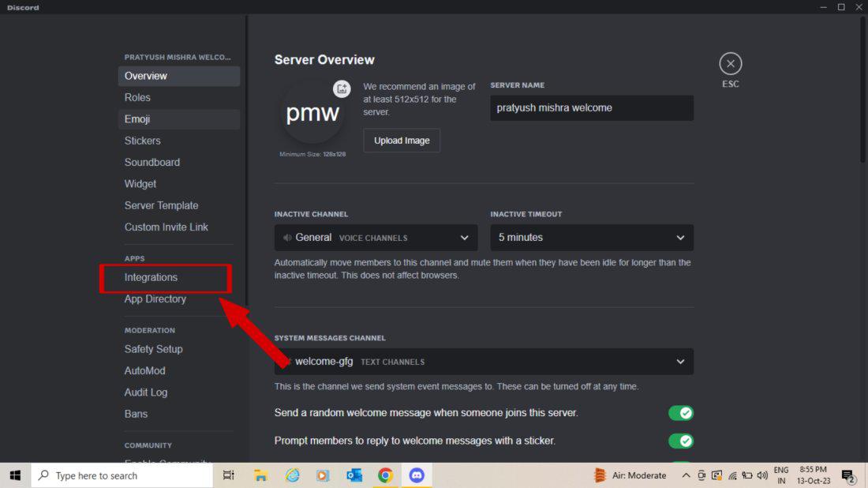
Task: Open Roles settings
Action: [x=179, y=97]
